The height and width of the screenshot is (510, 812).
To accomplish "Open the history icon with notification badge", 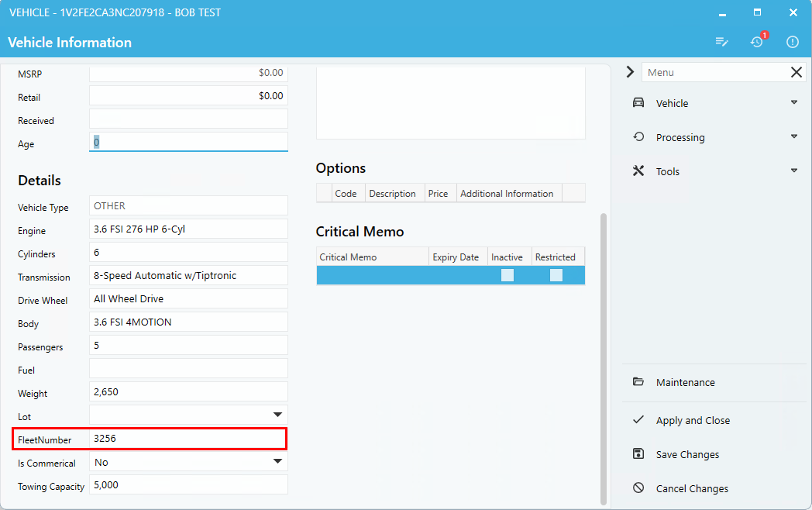I will coord(757,42).
